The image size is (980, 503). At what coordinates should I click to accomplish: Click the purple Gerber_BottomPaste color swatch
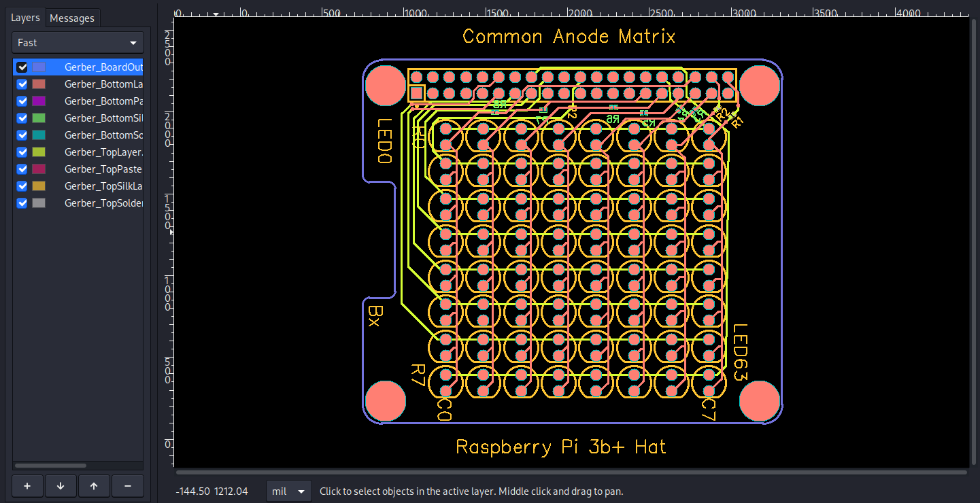click(x=39, y=101)
